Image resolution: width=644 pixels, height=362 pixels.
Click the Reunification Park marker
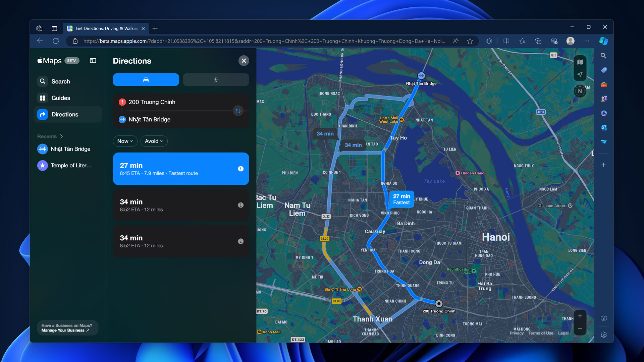pyautogui.click(x=474, y=271)
